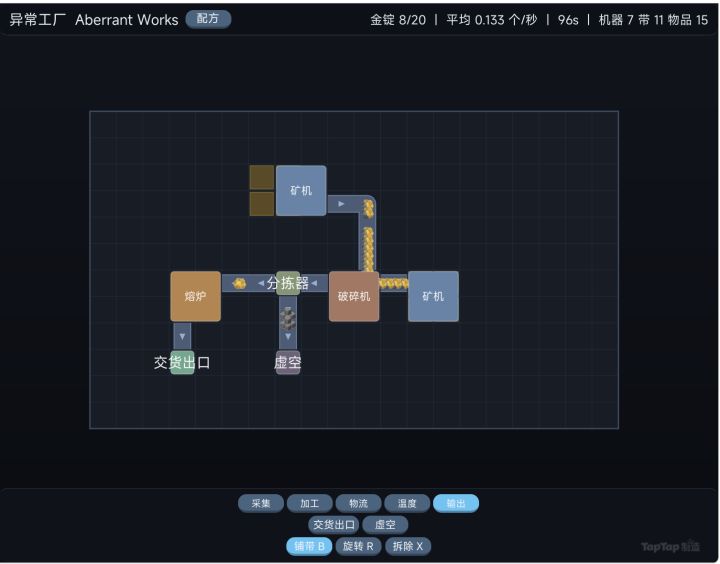Select the highlighted 输出 category tab

pyautogui.click(x=456, y=503)
